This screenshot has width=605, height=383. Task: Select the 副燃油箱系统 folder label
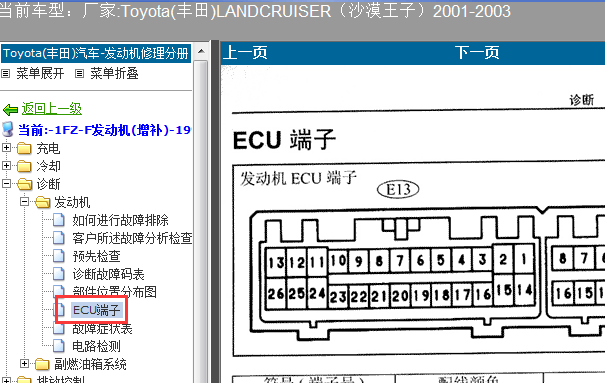90,364
